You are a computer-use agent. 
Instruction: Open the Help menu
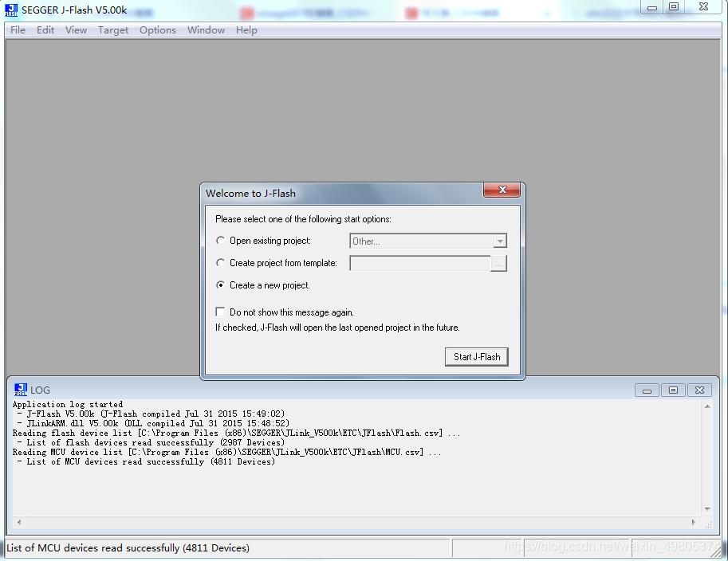pyautogui.click(x=246, y=30)
